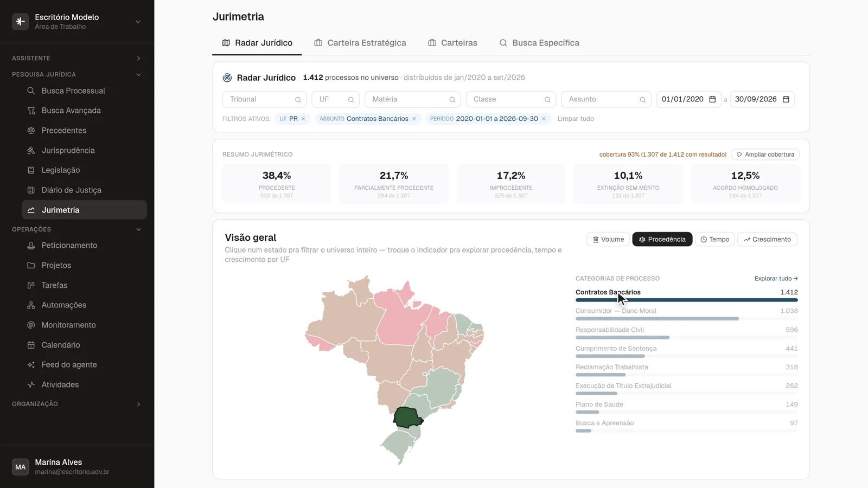Screen dimensions: 868x488
Task: Open the Jurisprudência gavel icon
Action: [x=31, y=150]
